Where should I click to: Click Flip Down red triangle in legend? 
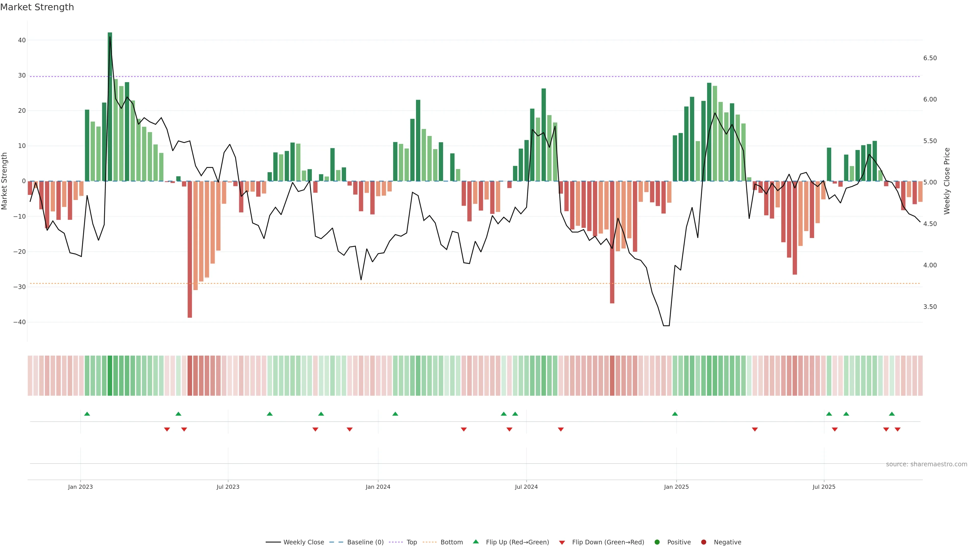[x=562, y=542]
